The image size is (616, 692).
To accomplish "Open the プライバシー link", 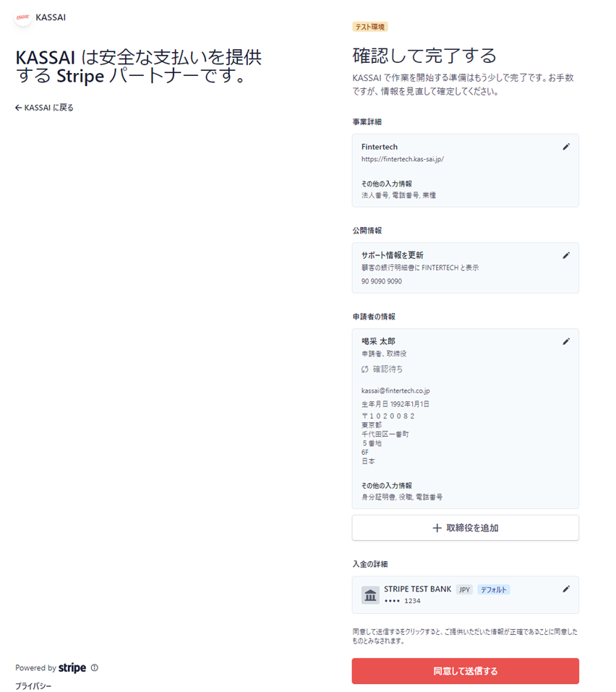I will pyautogui.click(x=33, y=686).
